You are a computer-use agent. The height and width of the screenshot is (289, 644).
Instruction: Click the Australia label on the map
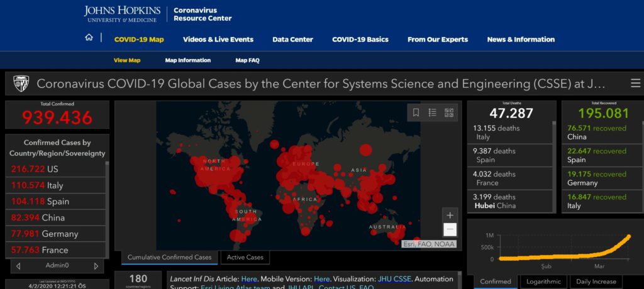387,227
